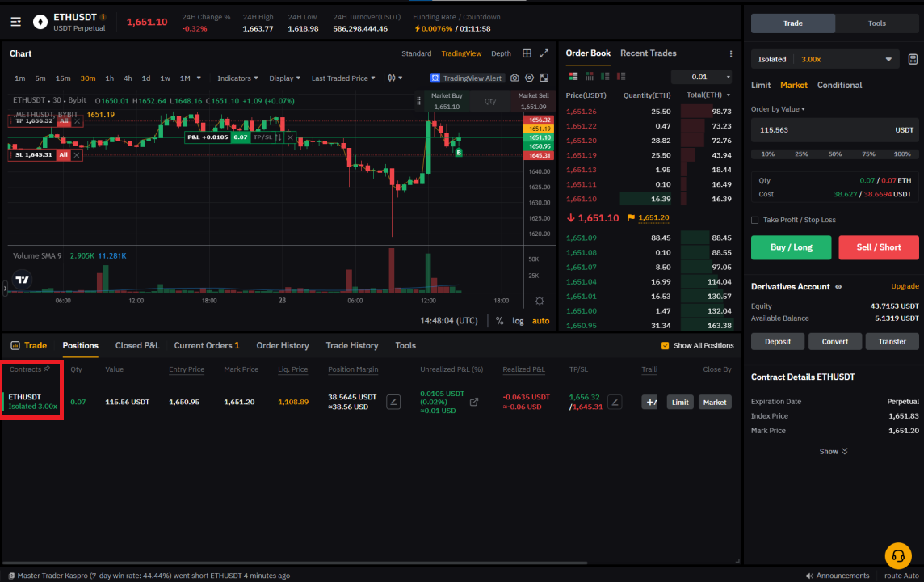Open order book 0.01 precision dropdown

(702, 77)
